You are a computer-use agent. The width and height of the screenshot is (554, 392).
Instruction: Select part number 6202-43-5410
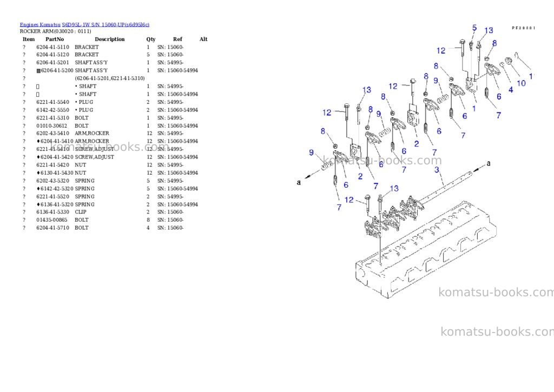click(x=52, y=134)
